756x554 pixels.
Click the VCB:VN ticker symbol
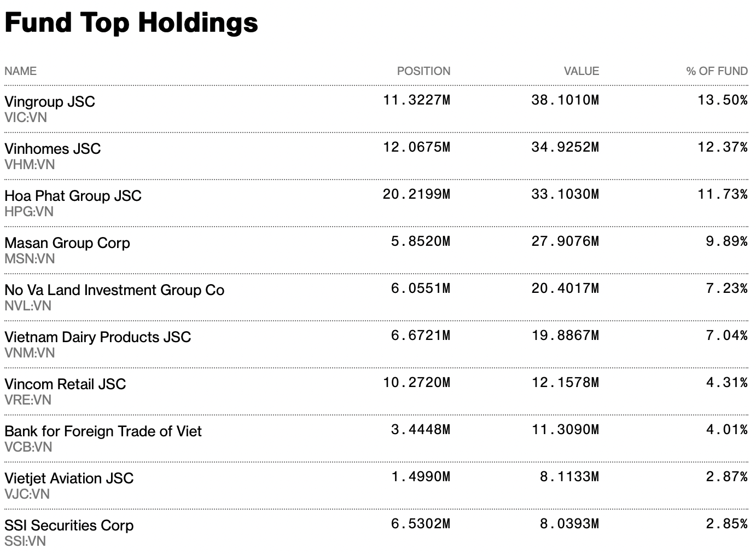tap(28, 447)
